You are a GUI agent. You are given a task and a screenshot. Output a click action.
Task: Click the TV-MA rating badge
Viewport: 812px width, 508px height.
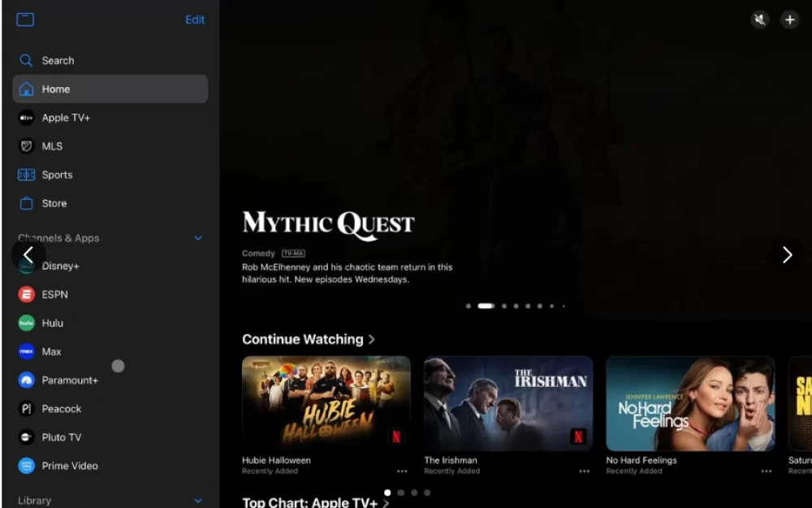pyautogui.click(x=293, y=254)
